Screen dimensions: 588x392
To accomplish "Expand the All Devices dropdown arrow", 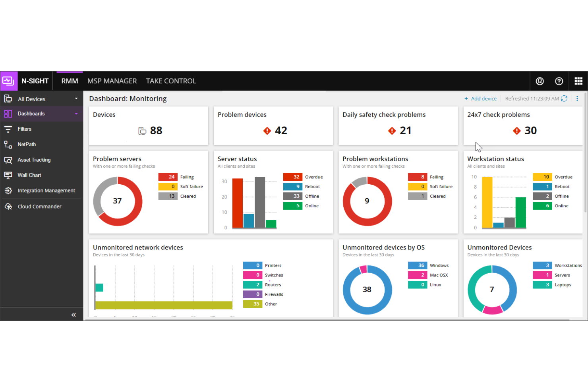I will pos(76,98).
